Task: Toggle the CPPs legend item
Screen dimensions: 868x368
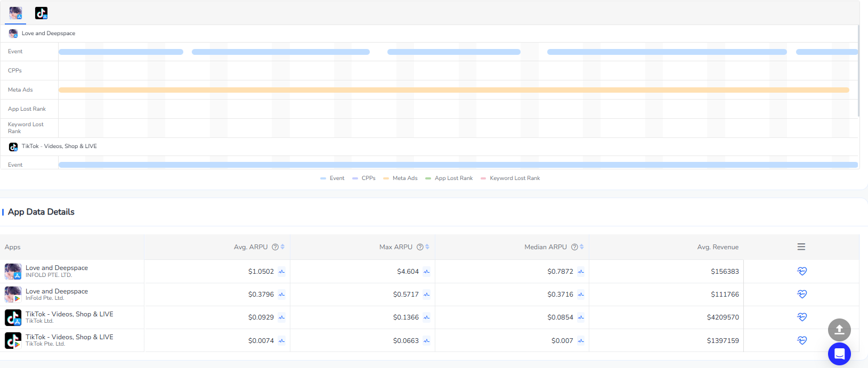Action: pos(364,178)
